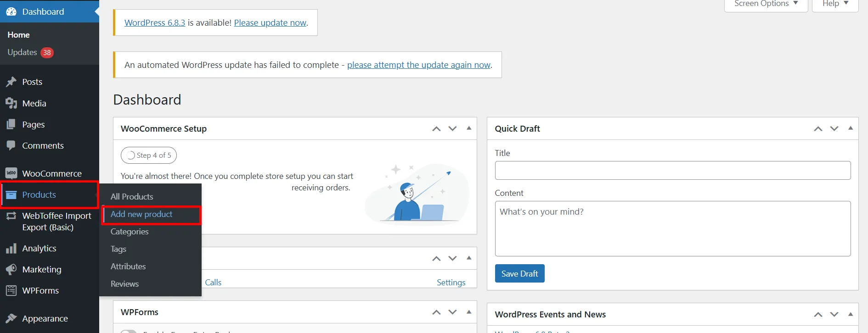Open the Dashboard menu item
Viewport: 868px width, 333px height.
pyautogui.click(x=50, y=11)
